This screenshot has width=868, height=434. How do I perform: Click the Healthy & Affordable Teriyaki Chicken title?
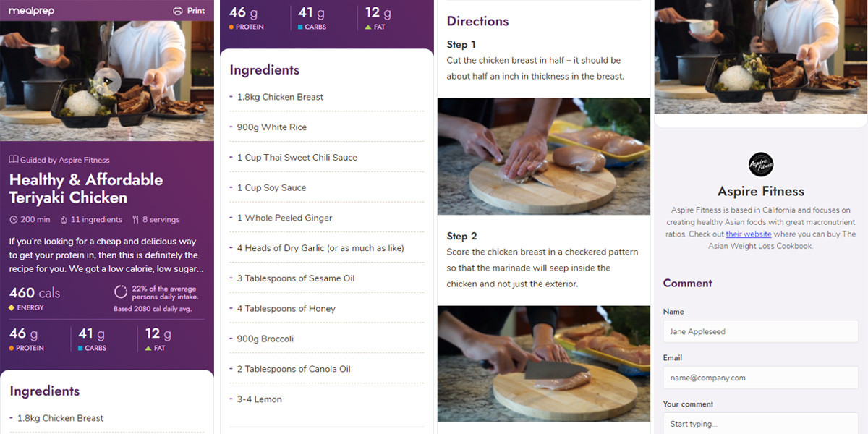click(86, 189)
